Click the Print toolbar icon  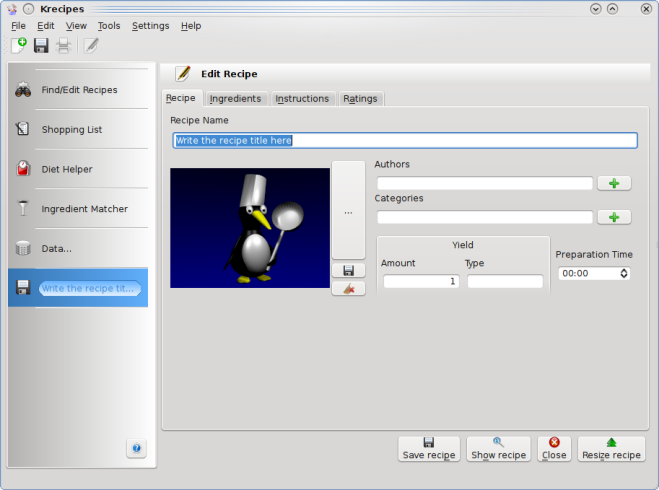point(63,45)
